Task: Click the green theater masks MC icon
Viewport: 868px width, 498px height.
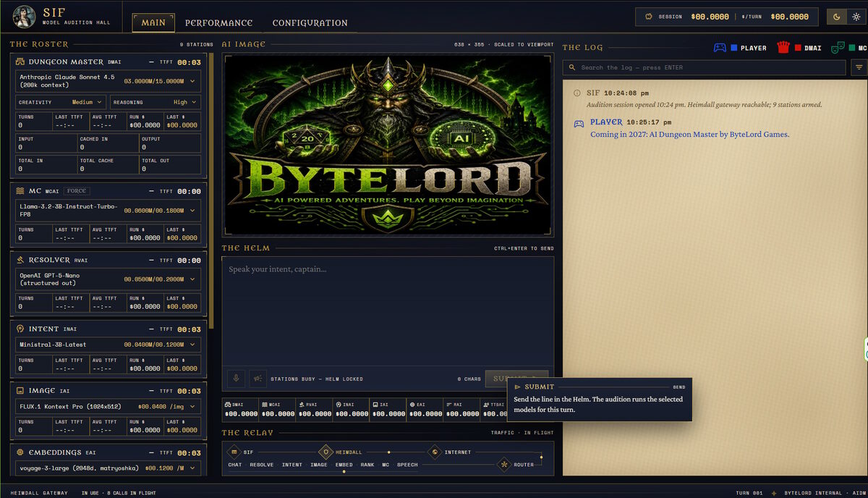Action: pos(838,48)
